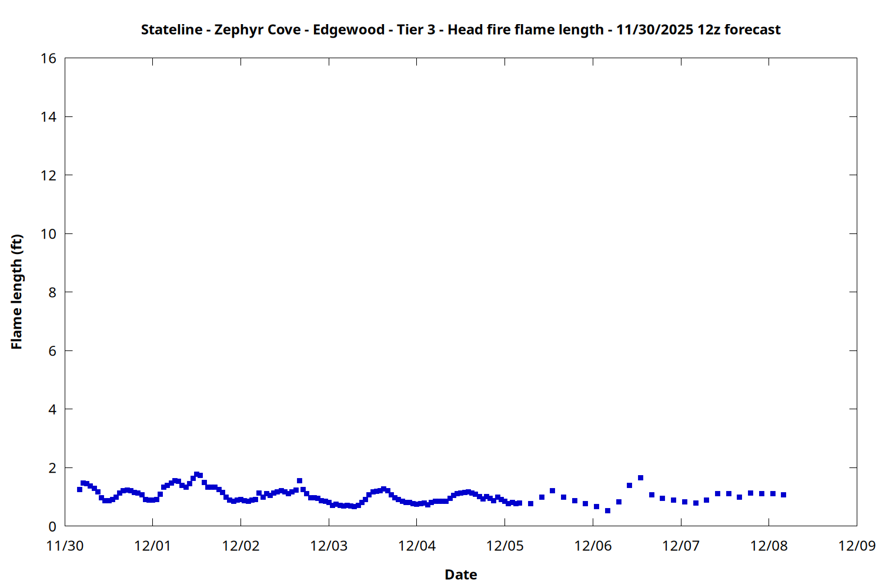
Task: Select the 12/01 date tick label
Action: pyautogui.click(x=152, y=546)
